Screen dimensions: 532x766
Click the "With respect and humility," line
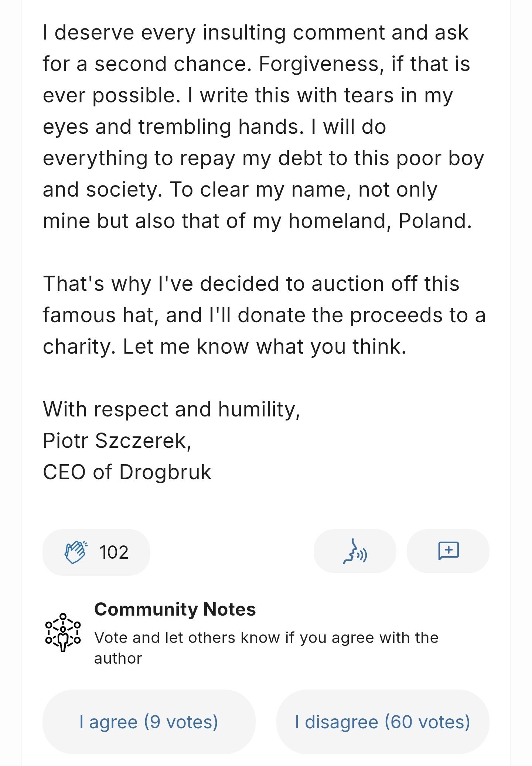click(x=171, y=409)
